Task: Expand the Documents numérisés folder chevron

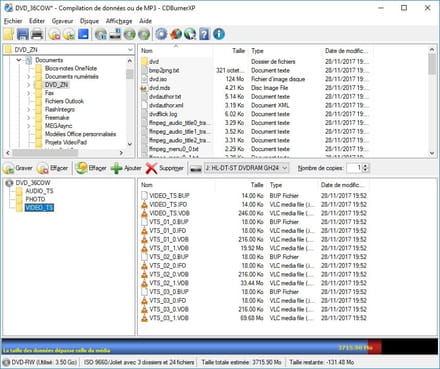Action: pyautogui.click(x=28, y=77)
